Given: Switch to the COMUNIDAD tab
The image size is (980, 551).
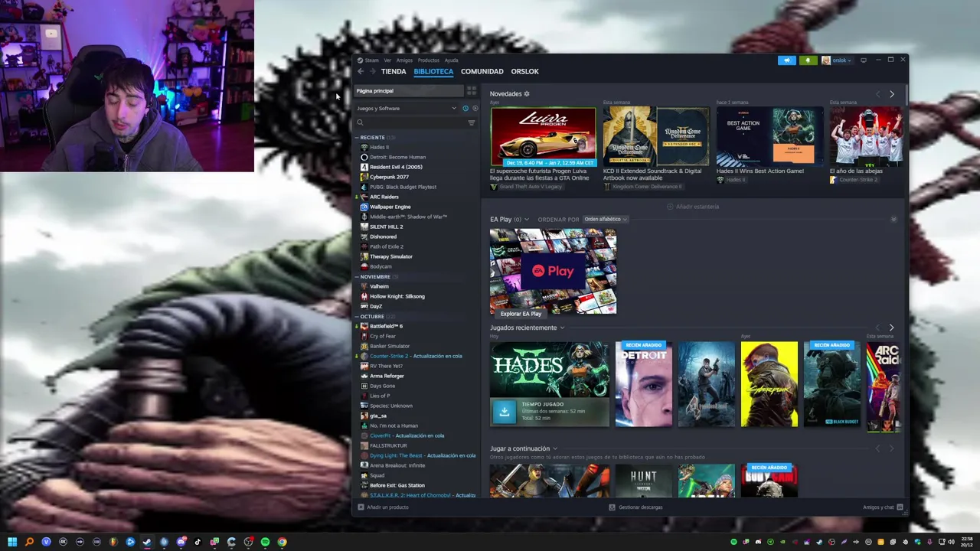Looking at the screenshot, I should (482, 71).
